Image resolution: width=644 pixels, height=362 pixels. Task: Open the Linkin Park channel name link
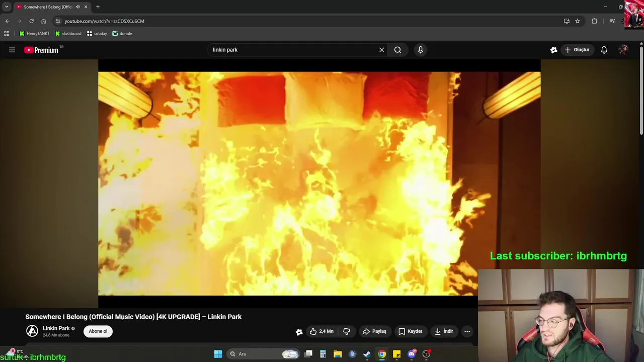pos(56,328)
